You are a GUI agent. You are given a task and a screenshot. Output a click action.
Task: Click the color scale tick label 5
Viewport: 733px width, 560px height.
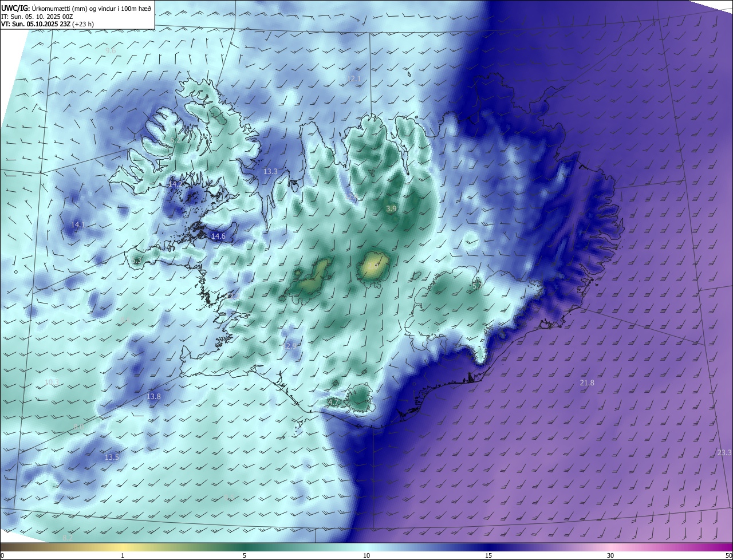(245, 555)
